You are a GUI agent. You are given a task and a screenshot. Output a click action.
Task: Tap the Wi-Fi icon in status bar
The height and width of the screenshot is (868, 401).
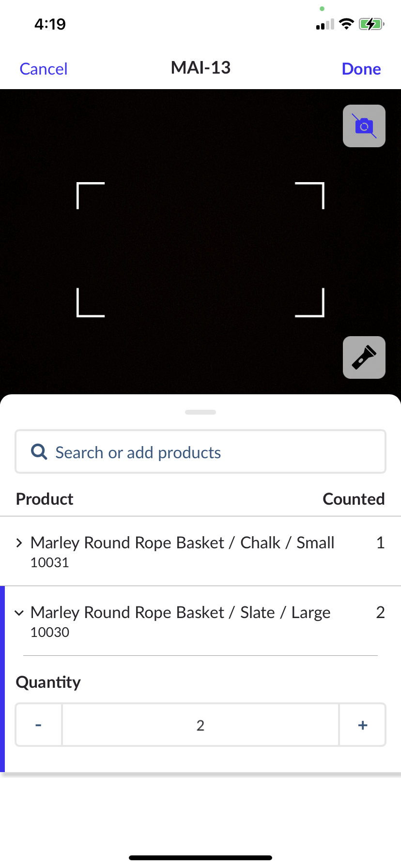(x=346, y=24)
